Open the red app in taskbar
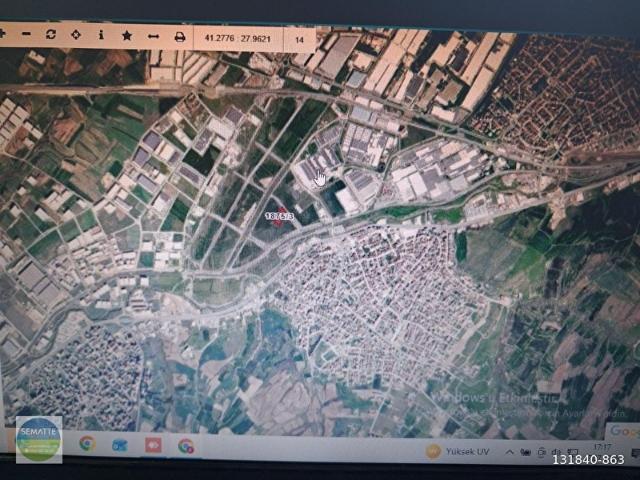The height and width of the screenshot is (480, 640). tap(153, 445)
